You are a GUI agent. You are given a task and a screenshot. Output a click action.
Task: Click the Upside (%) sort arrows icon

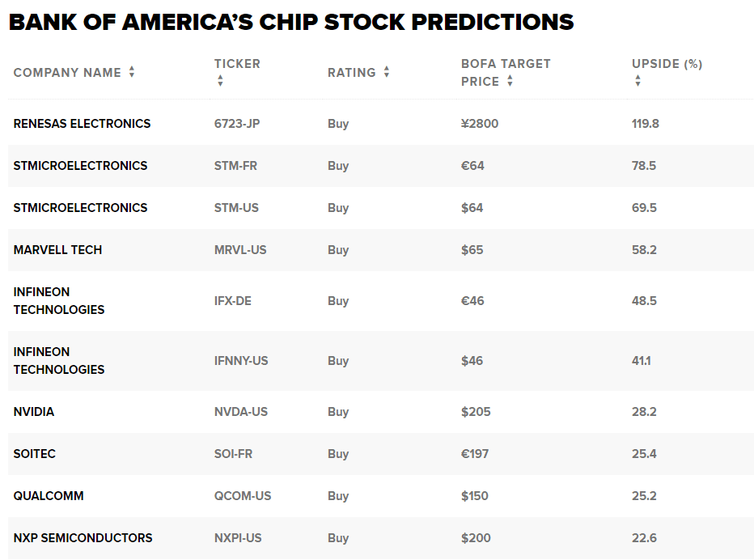(x=638, y=81)
